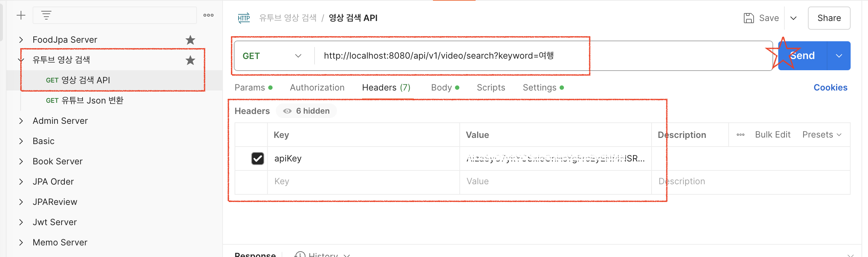Click Bulk Edit in the headers table
The image size is (868, 257).
[x=773, y=135]
